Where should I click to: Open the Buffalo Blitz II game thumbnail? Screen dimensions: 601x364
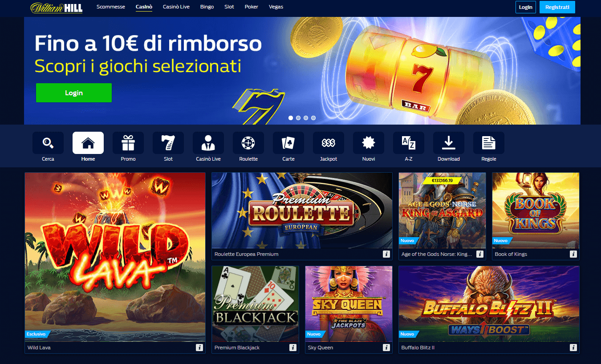(489, 304)
